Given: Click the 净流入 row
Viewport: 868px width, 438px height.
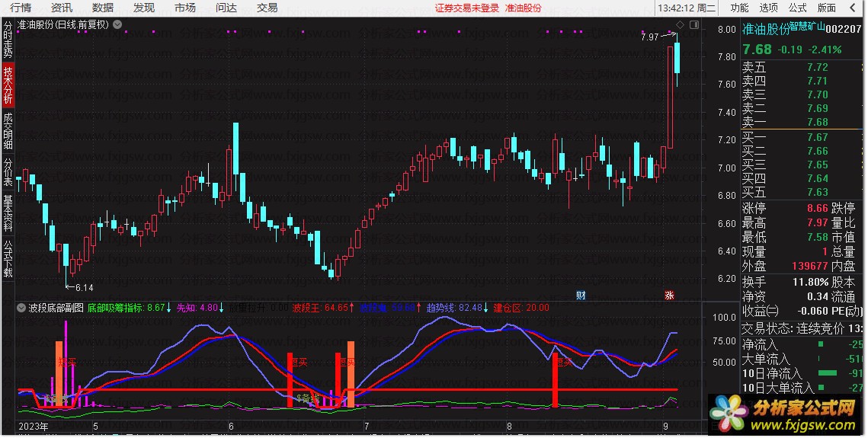Looking at the screenshot, I should click(802, 344).
